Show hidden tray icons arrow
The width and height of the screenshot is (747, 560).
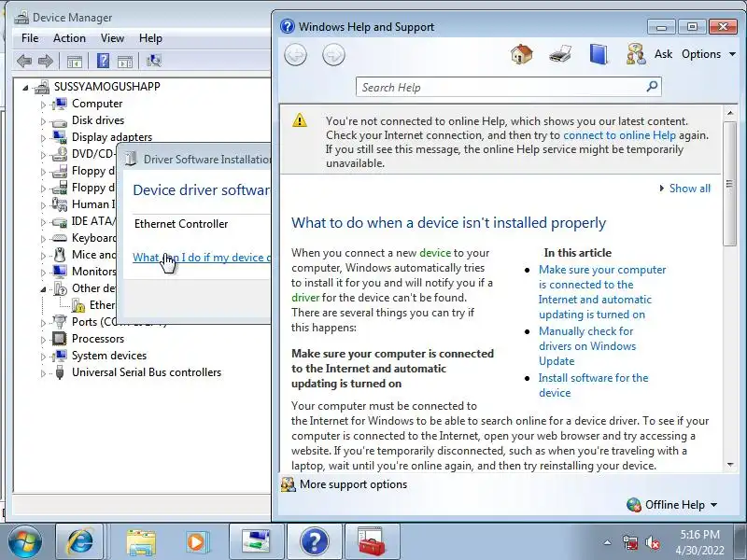point(607,542)
